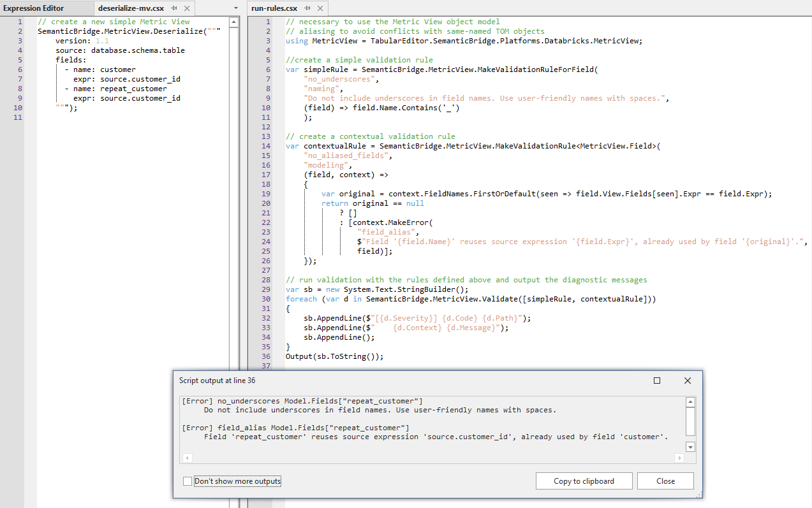Close the run-rules.csx tab
The height and width of the screenshot is (508, 812).
click(x=320, y=8)
